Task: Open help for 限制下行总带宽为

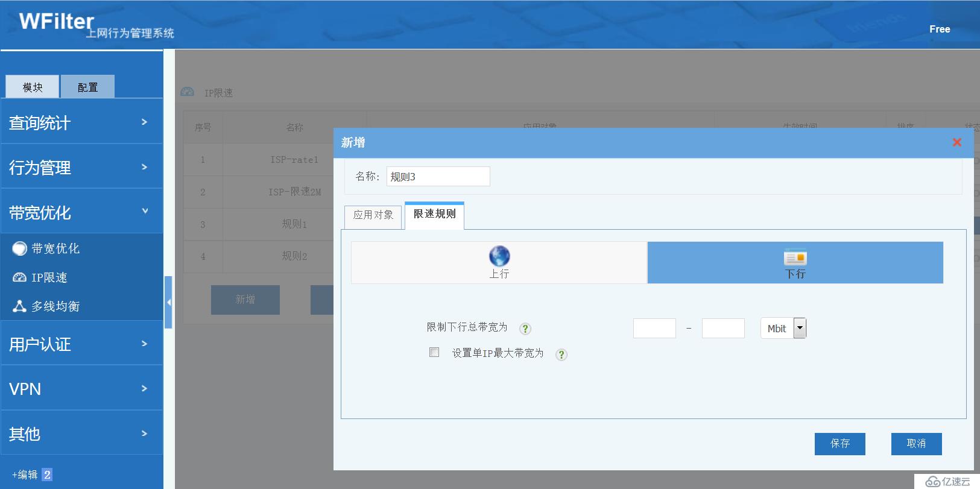Action: (525, 329)
